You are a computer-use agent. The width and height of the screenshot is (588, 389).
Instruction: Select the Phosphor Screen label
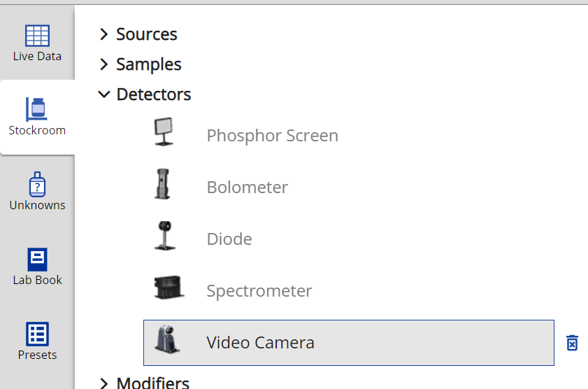(272, 136)
